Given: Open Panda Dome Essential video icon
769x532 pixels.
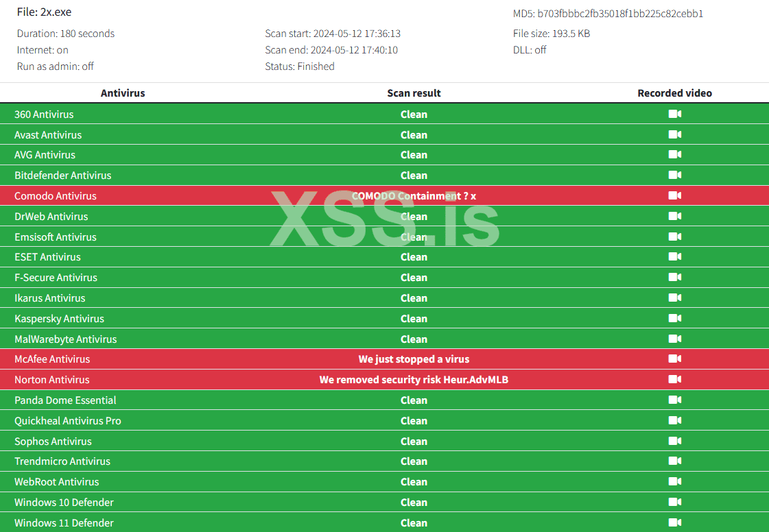Looking at the screenshot, I should click(x=674, y=400).
